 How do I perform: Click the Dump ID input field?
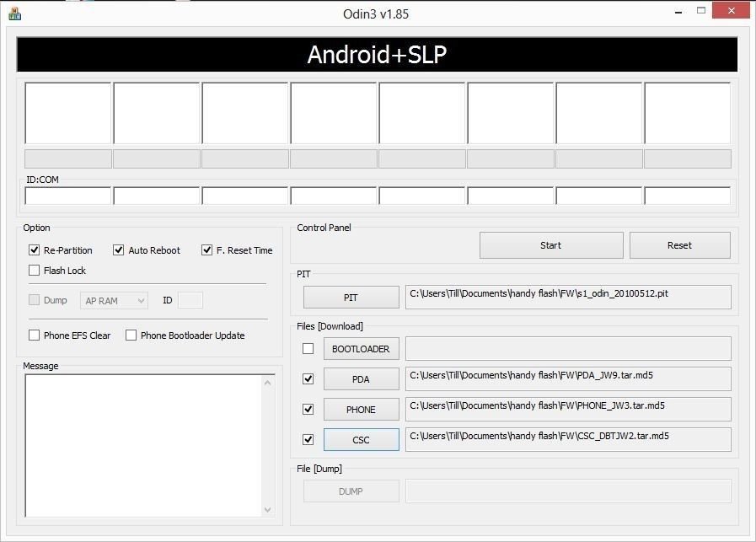click(x=190, y=300)
